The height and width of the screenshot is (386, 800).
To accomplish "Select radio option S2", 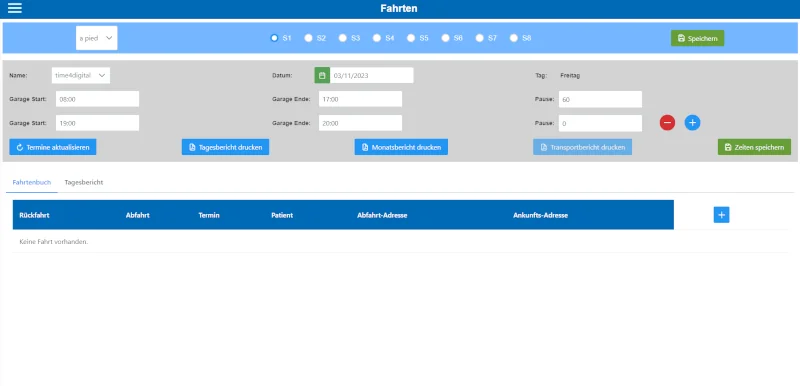I will 309,38.
